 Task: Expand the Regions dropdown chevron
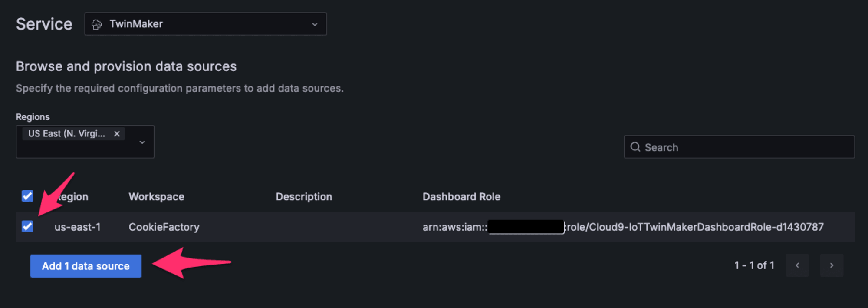tap(142, 142)
